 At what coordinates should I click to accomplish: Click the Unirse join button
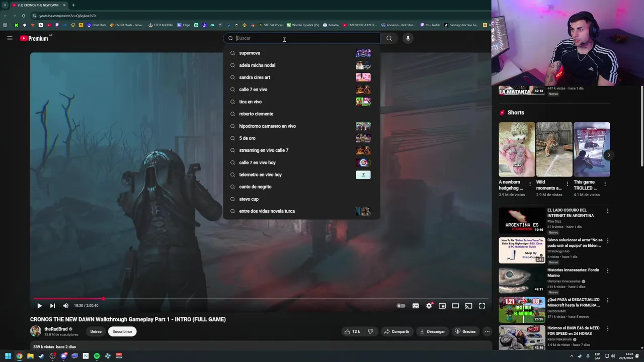96,331
